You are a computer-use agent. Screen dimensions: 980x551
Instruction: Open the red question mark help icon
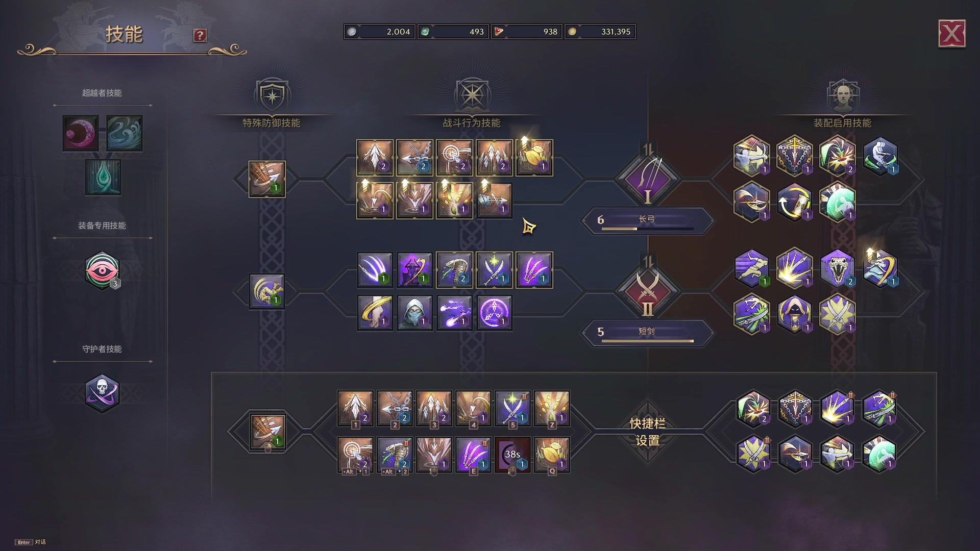point(200,35)
